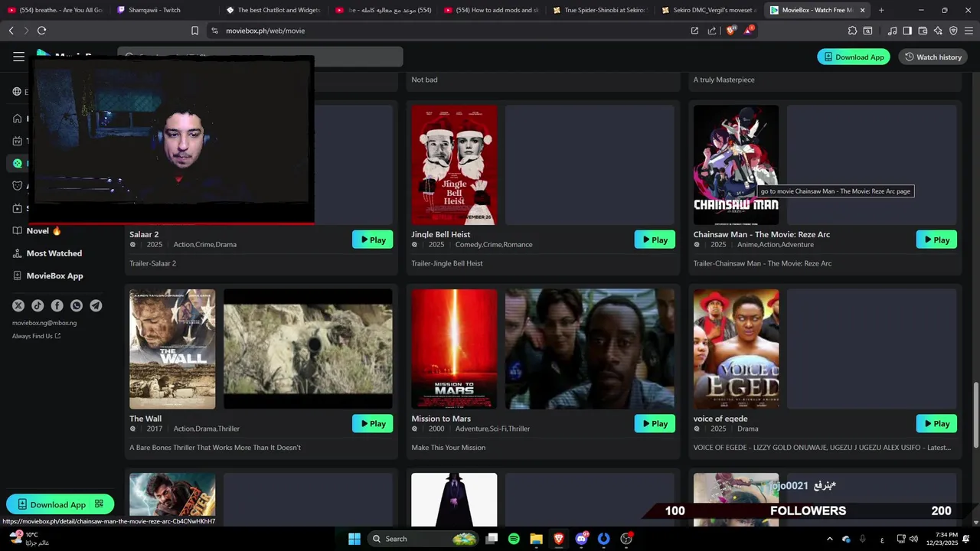Open MovieBox Facebook social icon
The height and width of the screenshot is (551, 980).
pyautogui.click(x=57, y=305)
